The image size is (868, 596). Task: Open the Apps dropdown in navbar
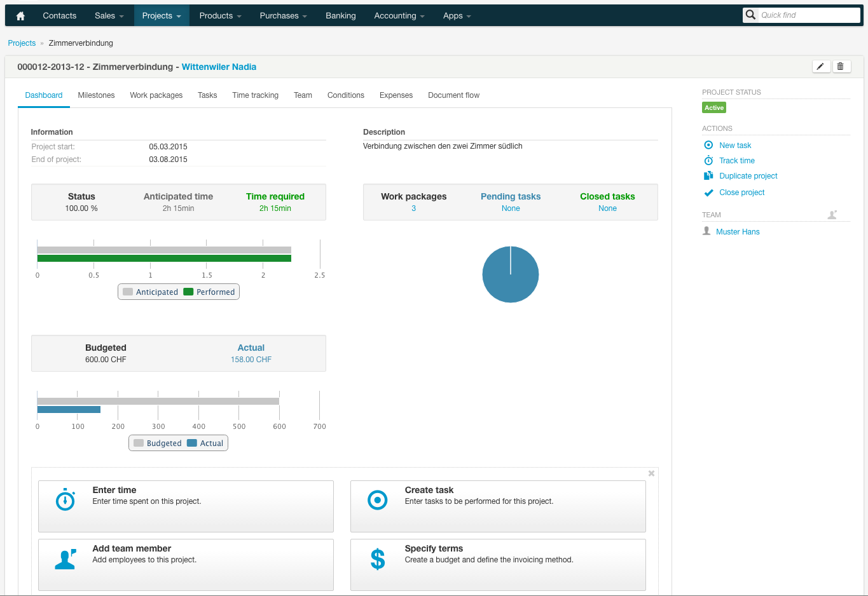tap(457, 16)
